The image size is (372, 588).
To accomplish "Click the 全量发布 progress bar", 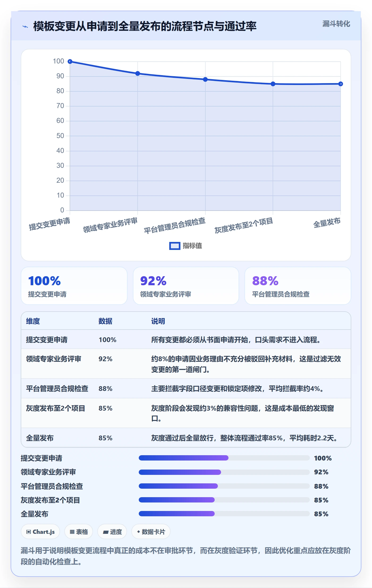I will [x=224, y=514].
